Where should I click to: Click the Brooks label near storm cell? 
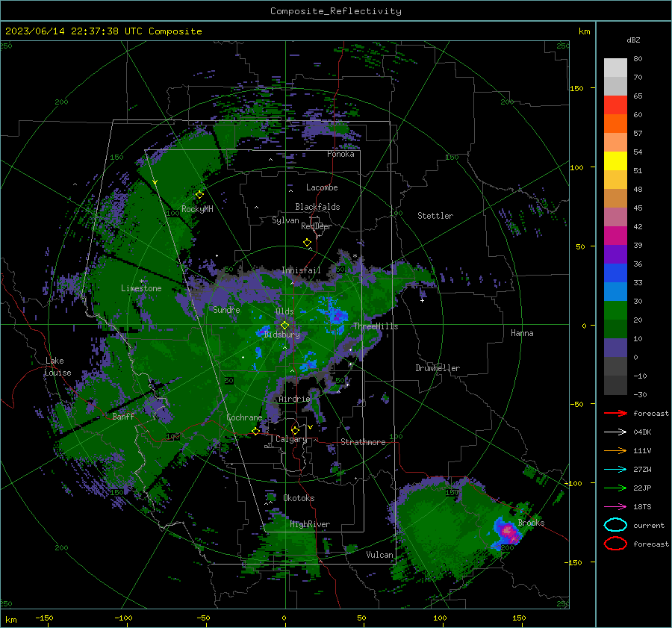pyautogui.click(x=531, y=523)
